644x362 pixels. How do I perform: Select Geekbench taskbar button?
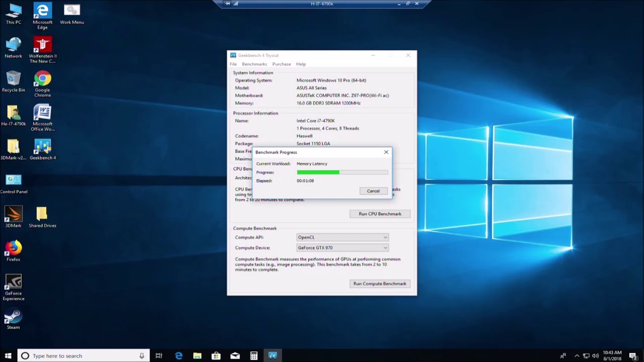[273, 355]
